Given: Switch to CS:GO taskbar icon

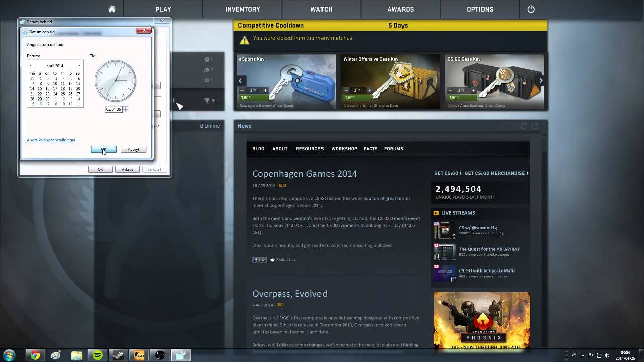Looking at the screenshot, I should pyautogui.click(x=139, y=355).
